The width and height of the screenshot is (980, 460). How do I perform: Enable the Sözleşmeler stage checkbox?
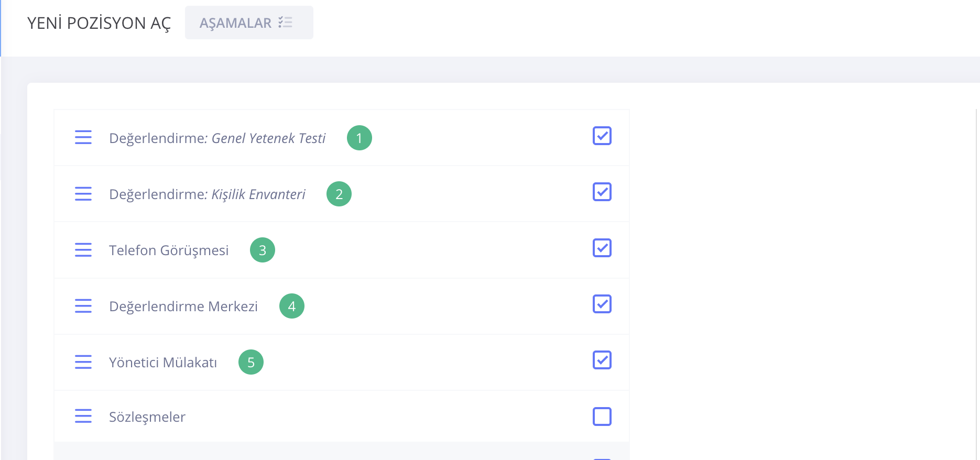point(602,417)
